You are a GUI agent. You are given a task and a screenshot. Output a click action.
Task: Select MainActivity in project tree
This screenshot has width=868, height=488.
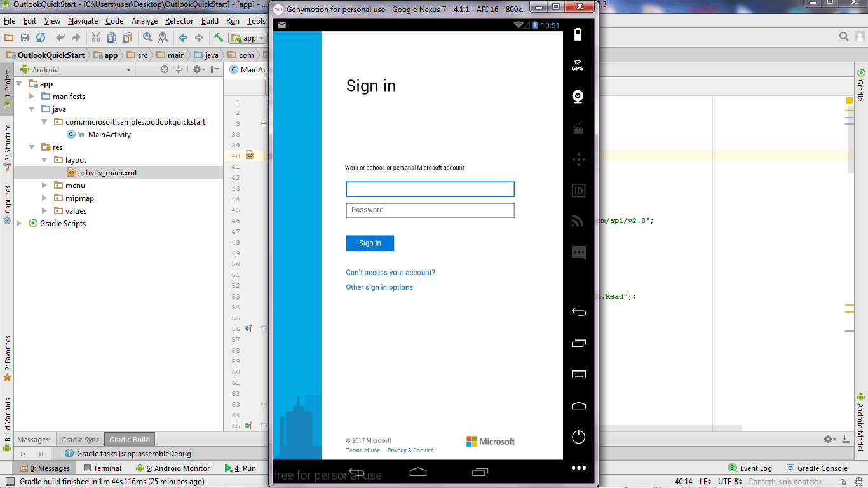click(x=109, y=135)
